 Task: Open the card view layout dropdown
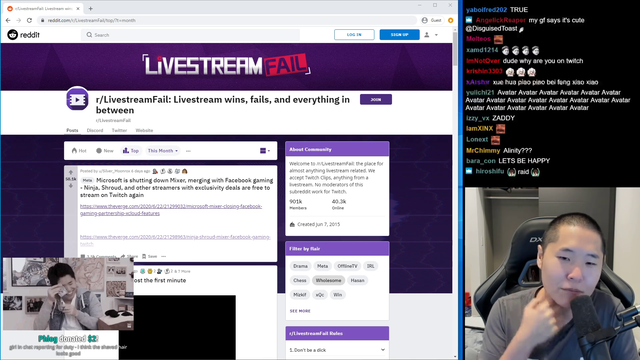264,151
